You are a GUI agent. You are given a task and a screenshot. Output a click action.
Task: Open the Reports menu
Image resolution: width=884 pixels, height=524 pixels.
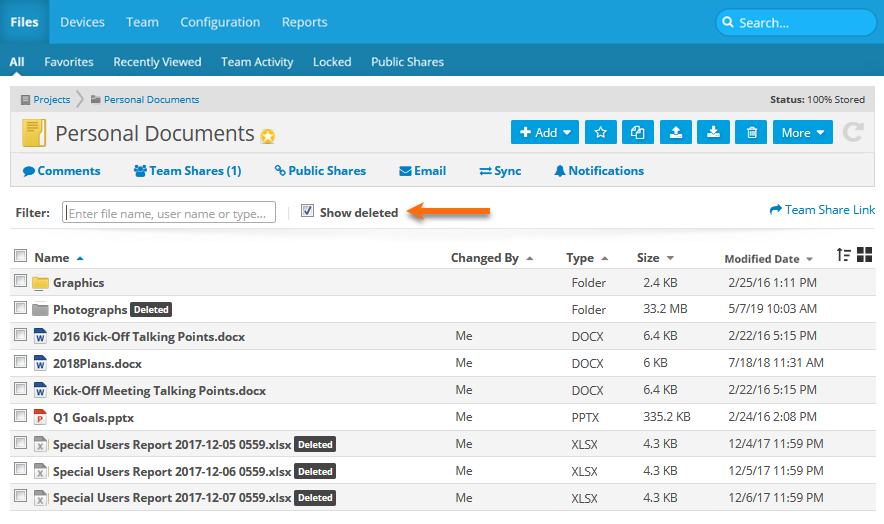(x=304, y=22)
